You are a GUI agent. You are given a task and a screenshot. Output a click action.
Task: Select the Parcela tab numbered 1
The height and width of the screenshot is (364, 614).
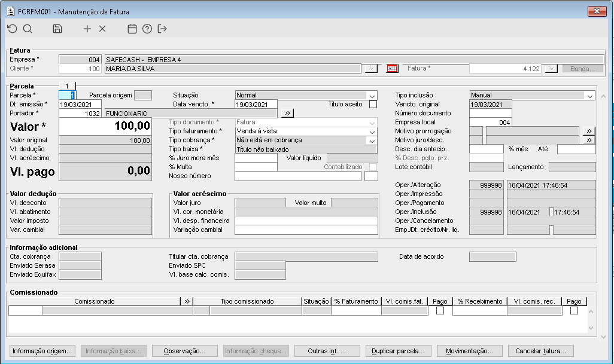click(67, 86)
